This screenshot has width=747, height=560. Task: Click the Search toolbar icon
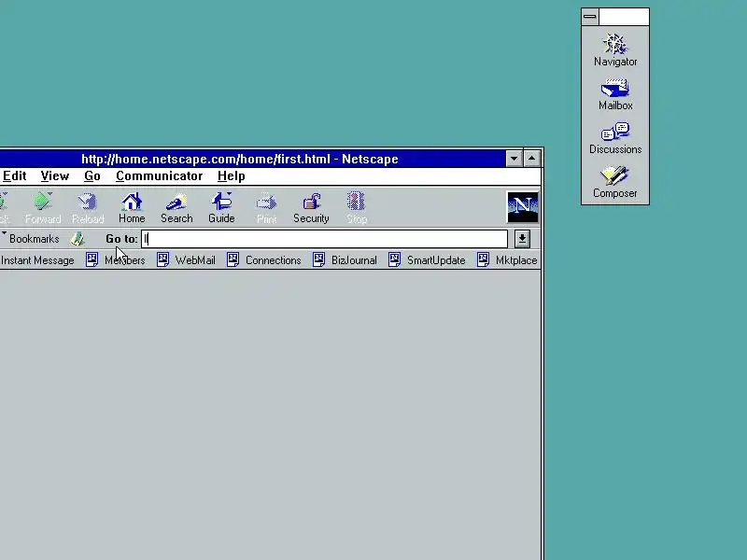coord(176,207)
